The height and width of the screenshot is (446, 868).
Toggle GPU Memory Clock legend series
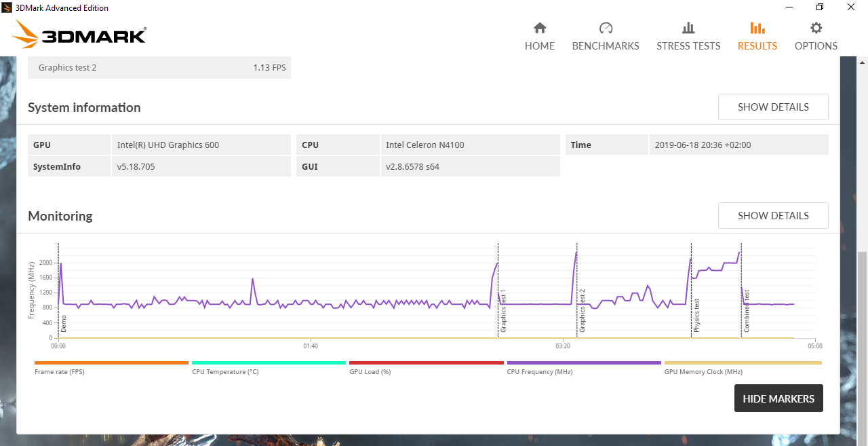[703, 372]
